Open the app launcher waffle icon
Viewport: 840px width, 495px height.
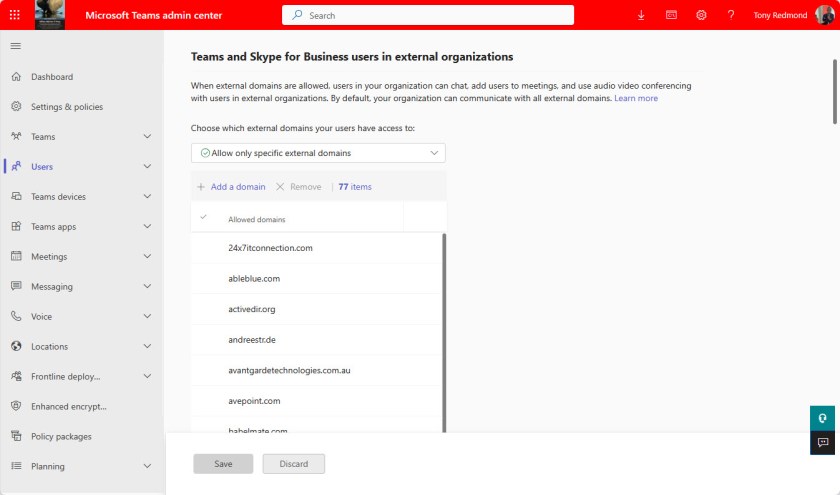[14, 15]
